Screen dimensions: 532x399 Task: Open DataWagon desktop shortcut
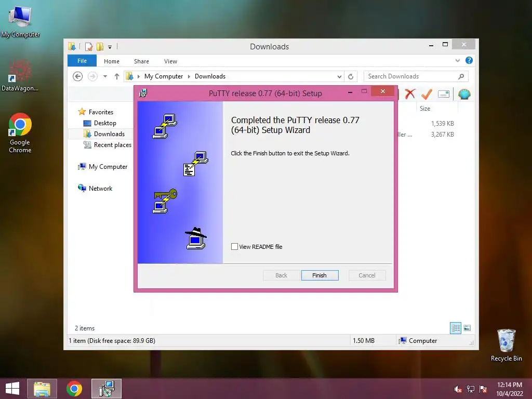pyautogui.click(x=20, y=75)
